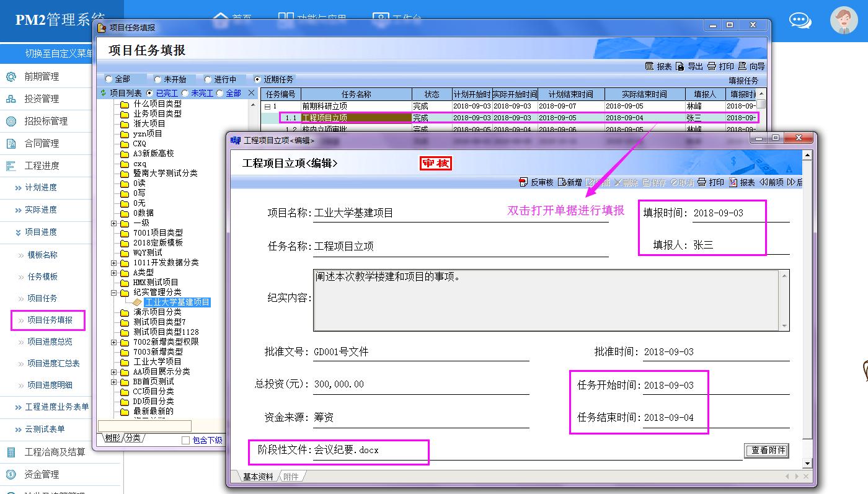Open 项目进度总览 sidebar link
The height and width of the screenshot is (494, 868).
pos(50,342)
